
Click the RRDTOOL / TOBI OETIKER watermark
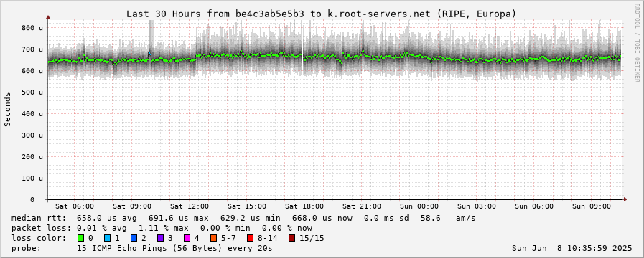pyautogui.click(x=637, y=42)
